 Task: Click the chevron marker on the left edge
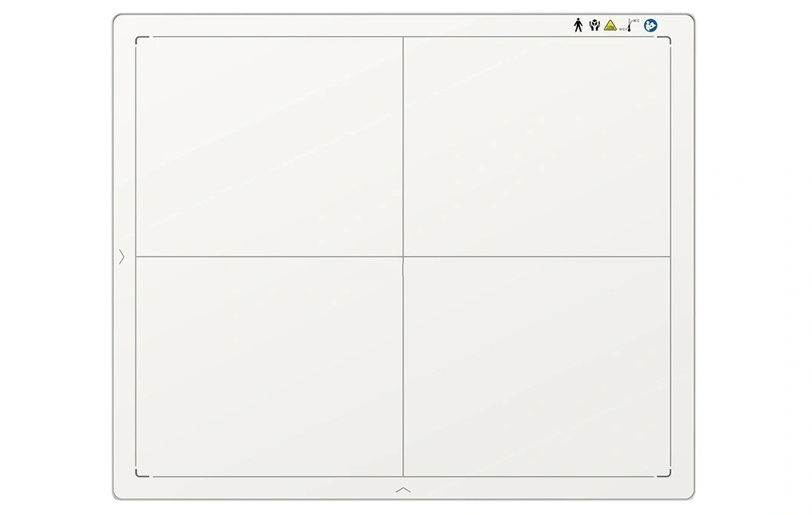point(122,257)
